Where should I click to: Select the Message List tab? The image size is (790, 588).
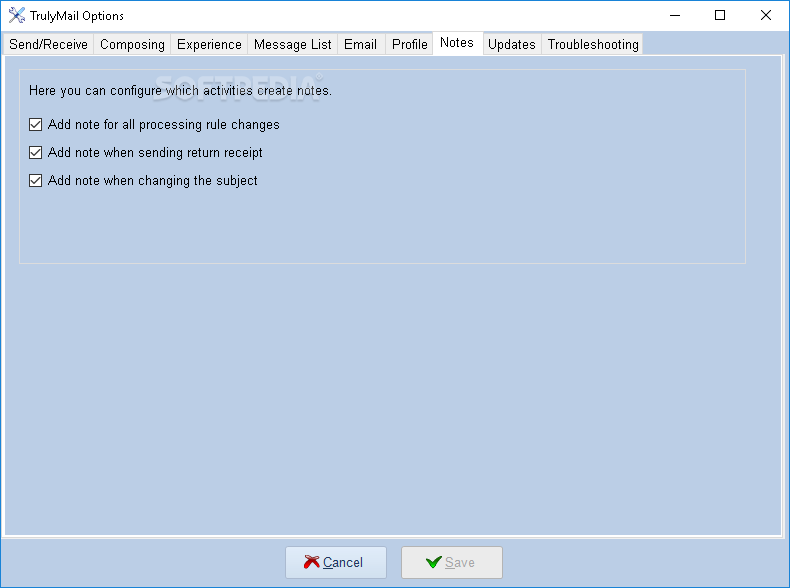292,44
